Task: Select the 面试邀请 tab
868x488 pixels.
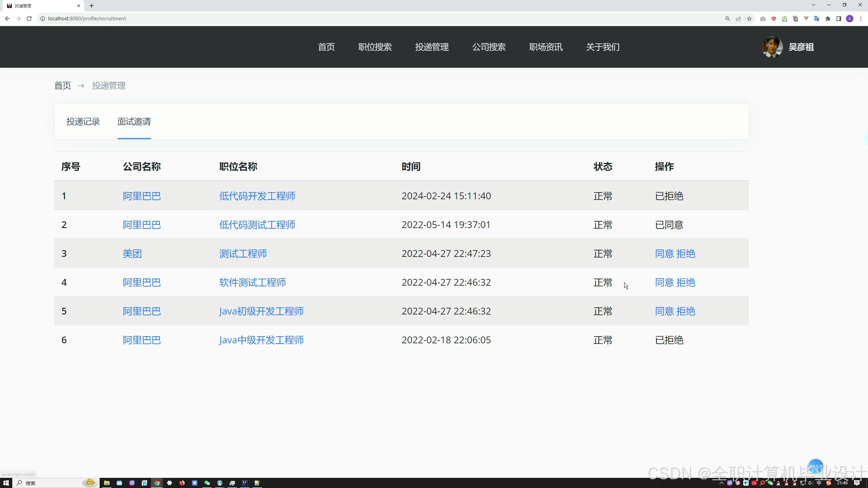Action: pyautogui.click(x=134, y=121)
